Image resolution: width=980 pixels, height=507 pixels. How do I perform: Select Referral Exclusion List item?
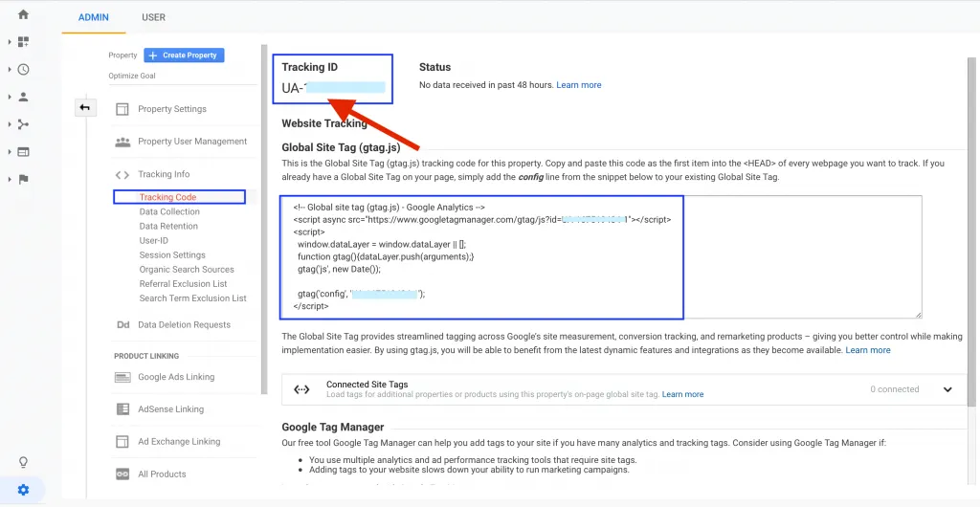point(183,283)
